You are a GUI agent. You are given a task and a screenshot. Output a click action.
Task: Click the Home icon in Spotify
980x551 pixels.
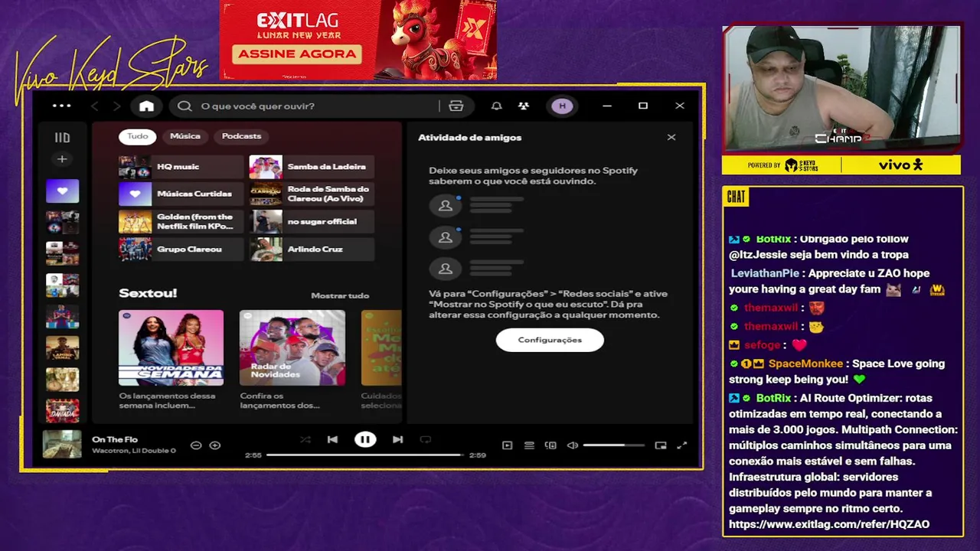[x=146, y=106]
